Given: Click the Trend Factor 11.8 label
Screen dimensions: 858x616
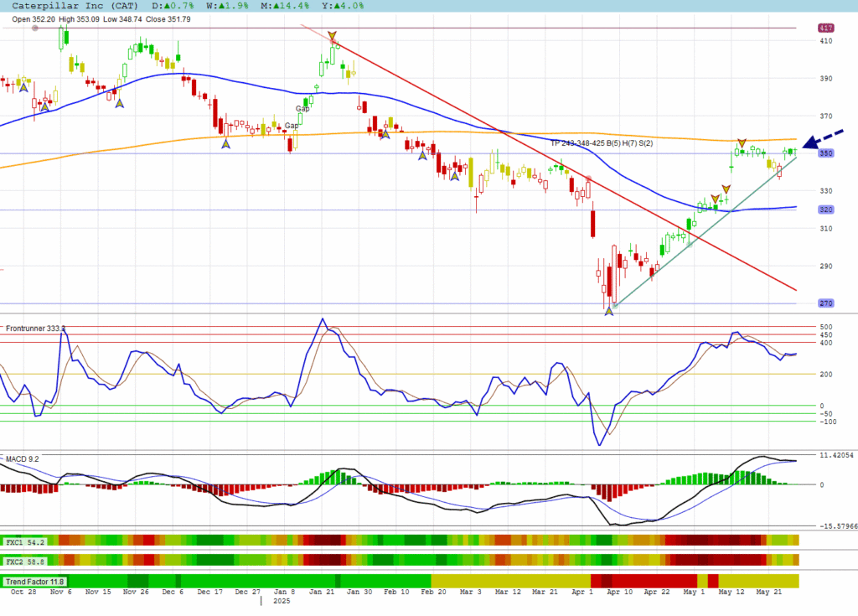Looking at the screenshot, I should pos(34,582).
